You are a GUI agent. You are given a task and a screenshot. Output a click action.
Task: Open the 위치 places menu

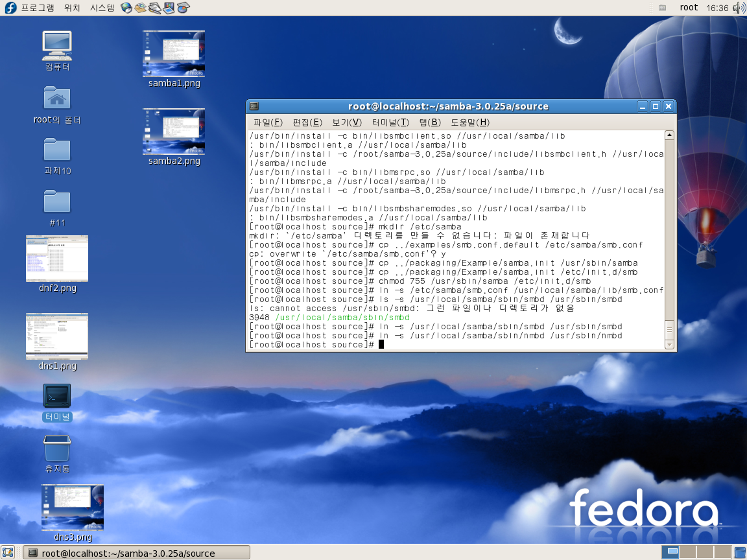72,8
